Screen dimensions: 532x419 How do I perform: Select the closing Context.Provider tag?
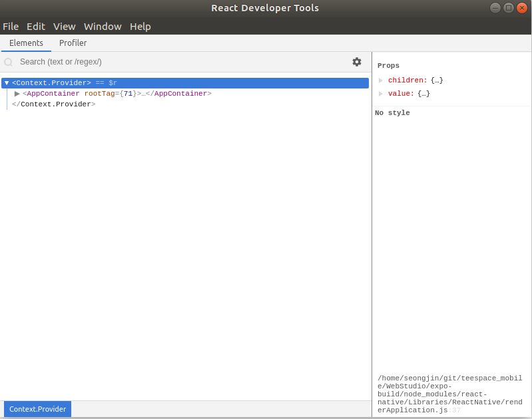[x=54, y=104]
